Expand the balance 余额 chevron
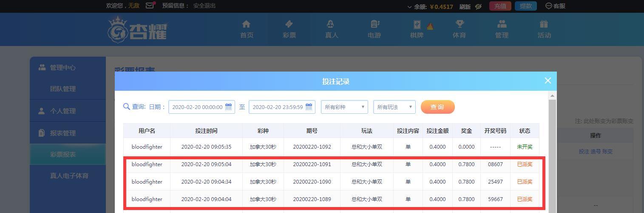This screenshot has width=644, height=213. (x=409, y=7)
